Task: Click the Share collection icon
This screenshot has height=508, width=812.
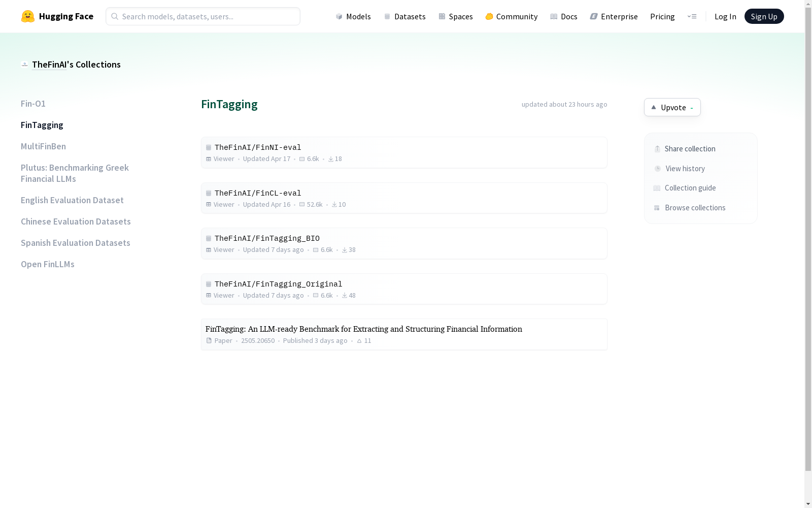Action: coord(657,149)
